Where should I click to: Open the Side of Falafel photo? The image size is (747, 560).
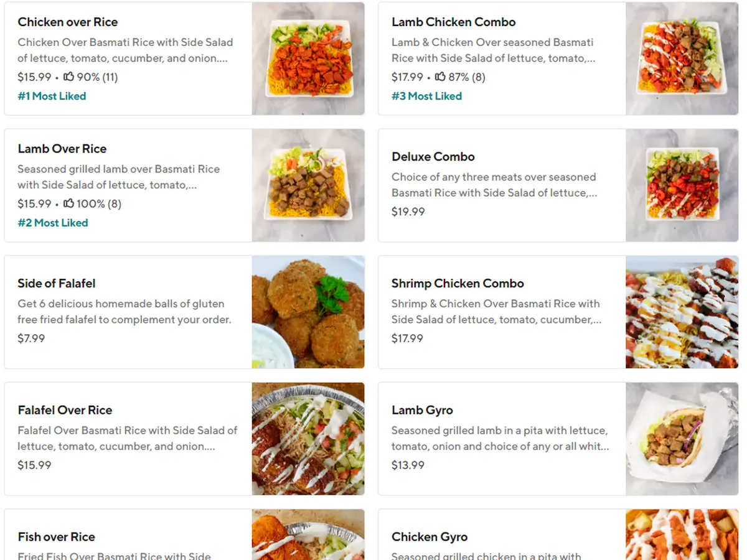click(308, 312)
